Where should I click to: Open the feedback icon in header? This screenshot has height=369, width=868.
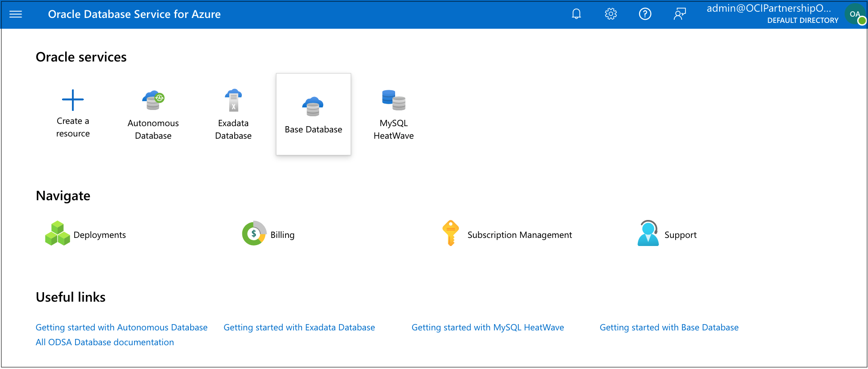(680, 14)
